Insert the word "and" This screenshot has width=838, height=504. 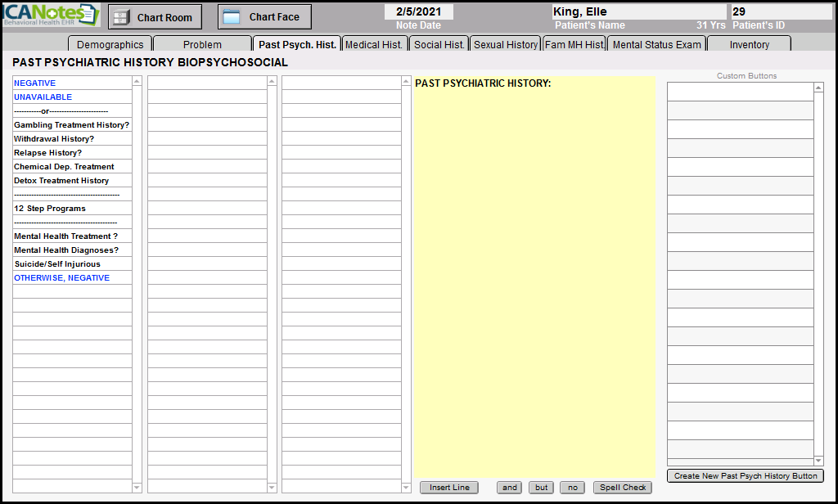(510, 488)
